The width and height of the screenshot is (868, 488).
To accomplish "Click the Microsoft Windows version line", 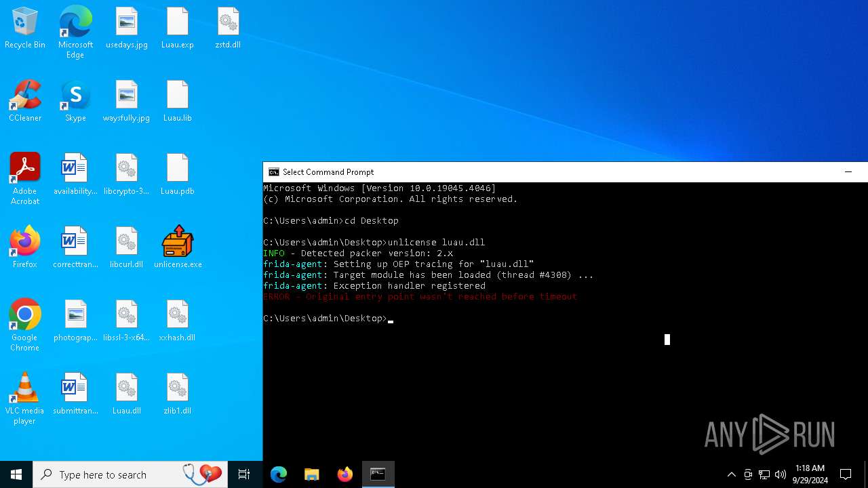I will tap(380, 188).
